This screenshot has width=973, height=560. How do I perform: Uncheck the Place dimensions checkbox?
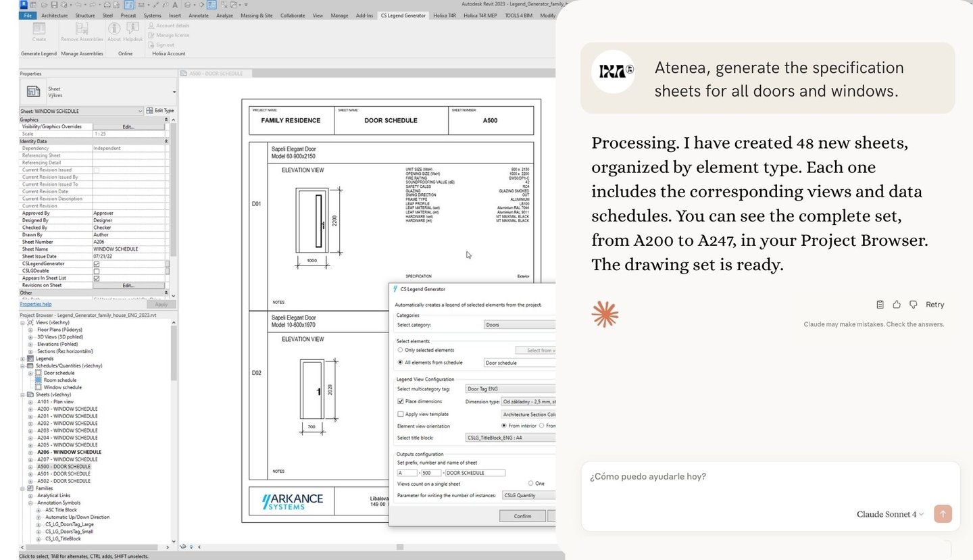tap(400, 401)
